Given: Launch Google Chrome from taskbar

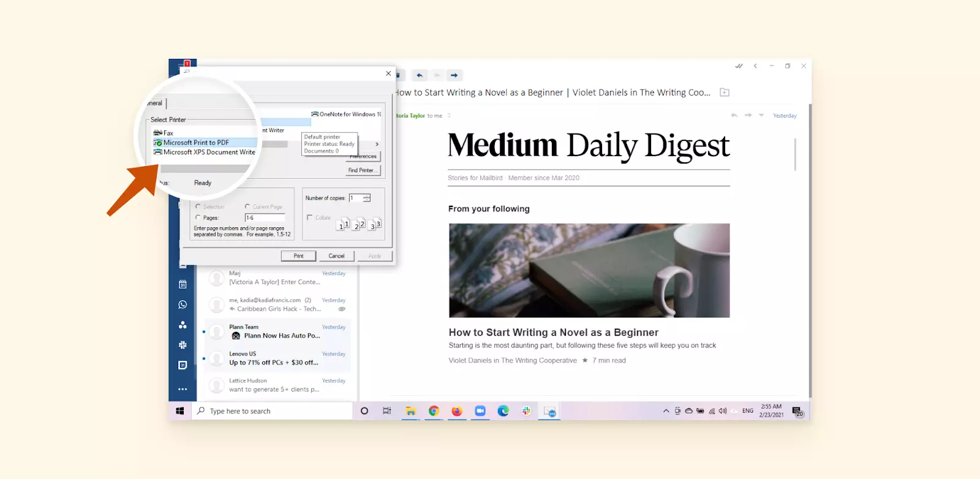Looking at the screenshot, I should click(434, 411).
